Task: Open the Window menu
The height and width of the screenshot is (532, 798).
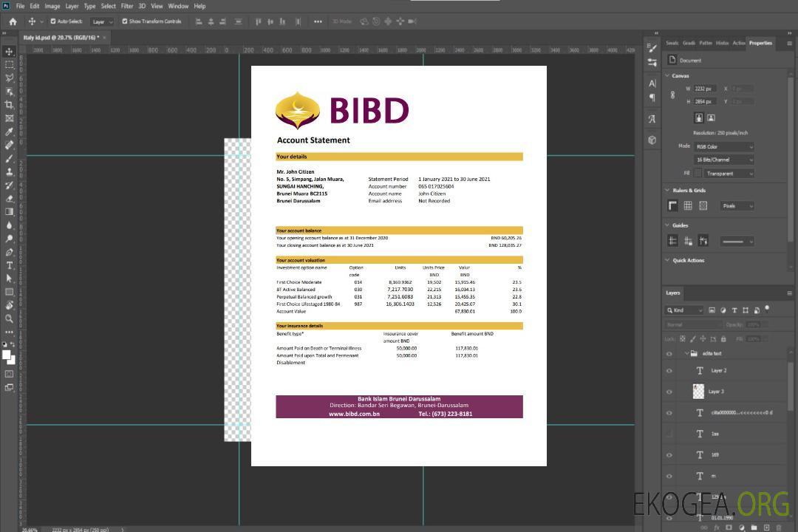Action: [x=178, y=6]
